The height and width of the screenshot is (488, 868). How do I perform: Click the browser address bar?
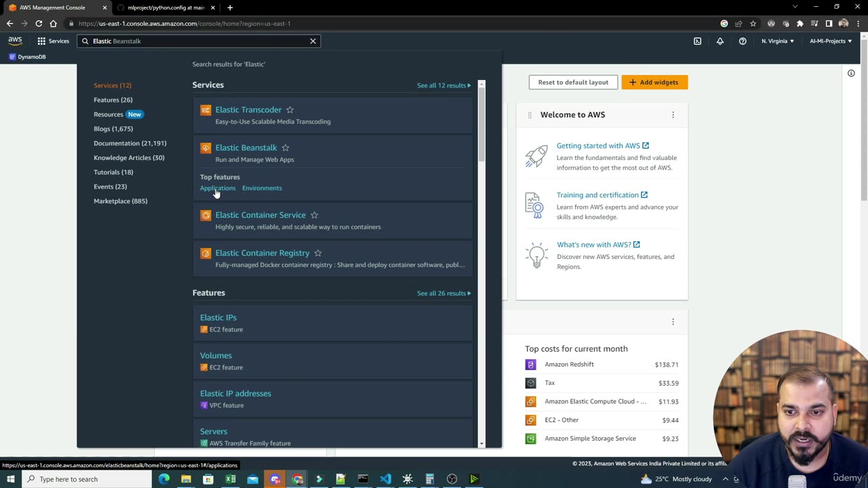pos(393,24)
